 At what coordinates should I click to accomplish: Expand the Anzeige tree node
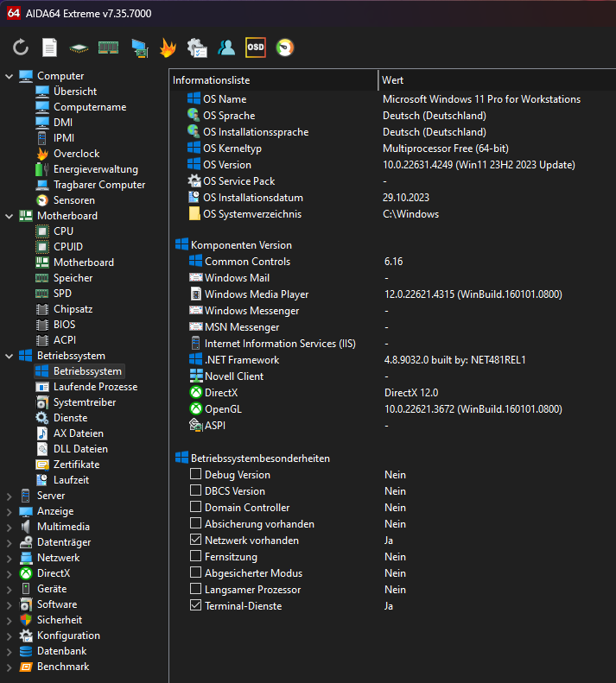[x=9, y=512]
